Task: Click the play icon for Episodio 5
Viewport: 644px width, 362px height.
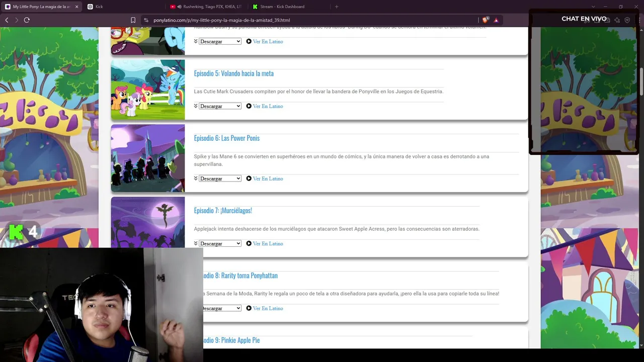Action: point(249,106)
